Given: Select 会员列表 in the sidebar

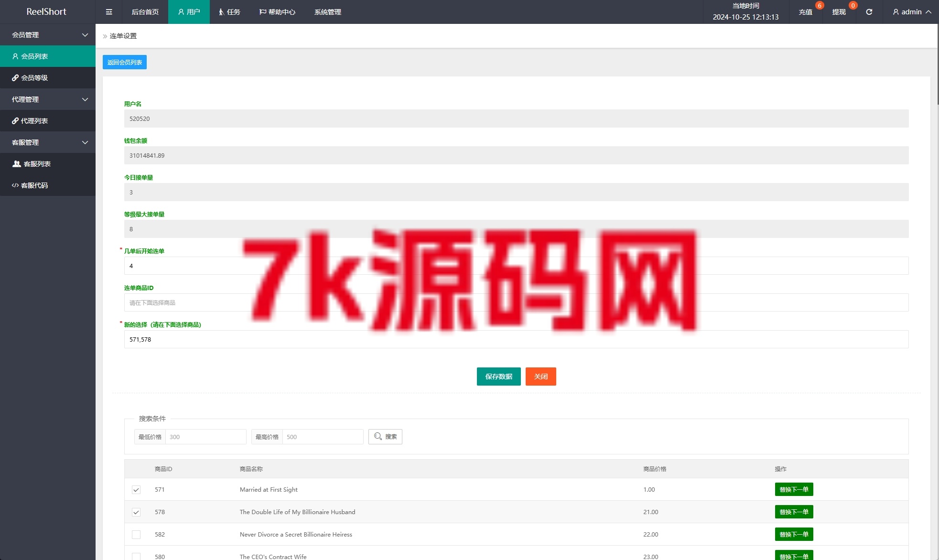Looking at the screenshot, I should tap(48, 56).
